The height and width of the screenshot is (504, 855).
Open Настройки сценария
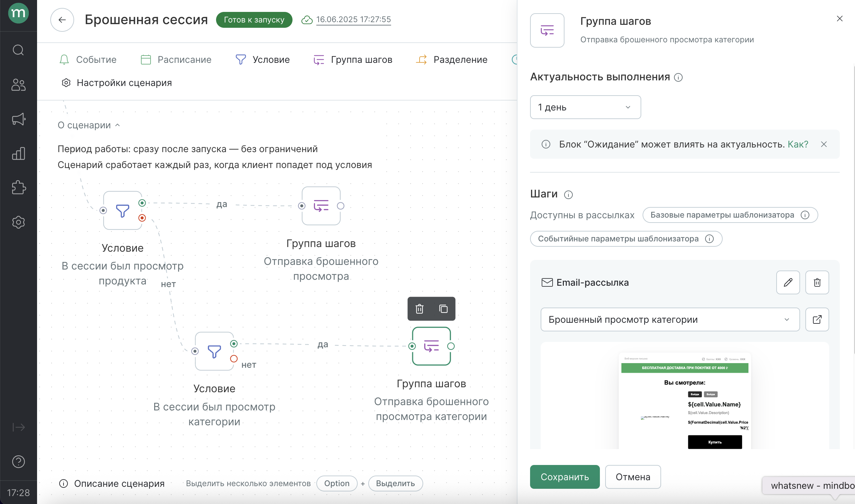pyautogui.click(x=116, y=83)
